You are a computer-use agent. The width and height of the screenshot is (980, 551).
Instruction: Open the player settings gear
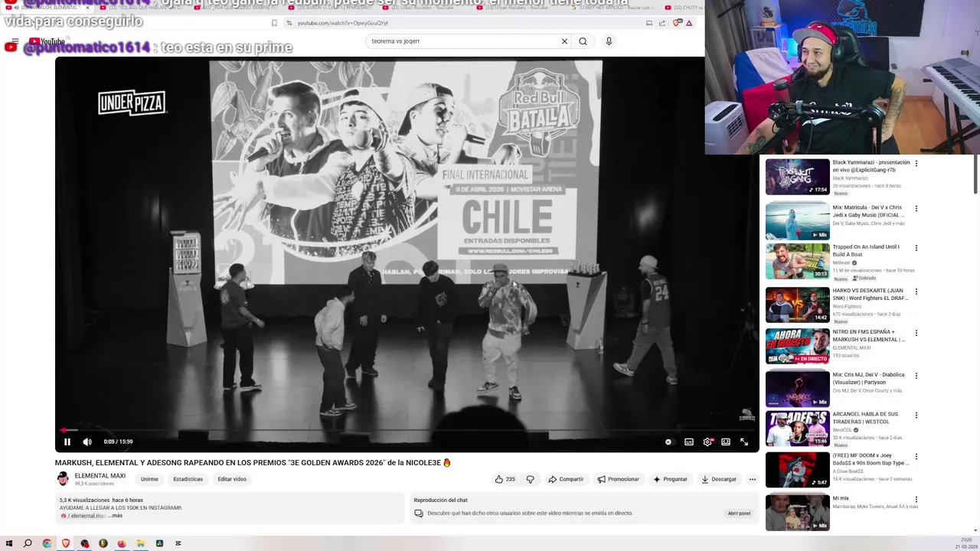(707, 442)
